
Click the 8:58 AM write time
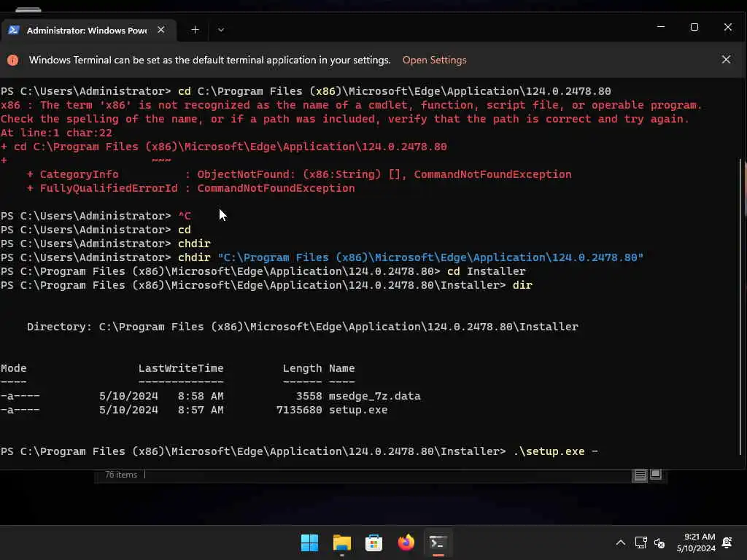(201, 396)
